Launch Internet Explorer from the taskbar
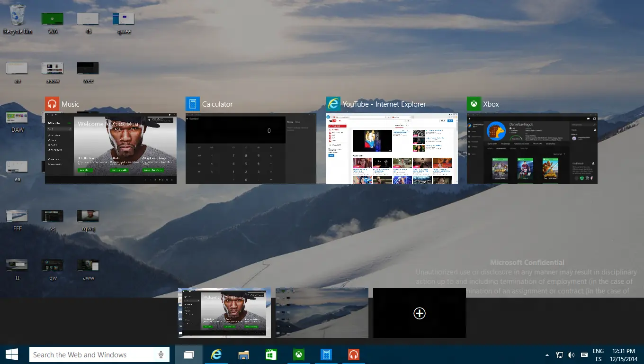The width and height of the screenshot is (644, 364). [216, 355]
